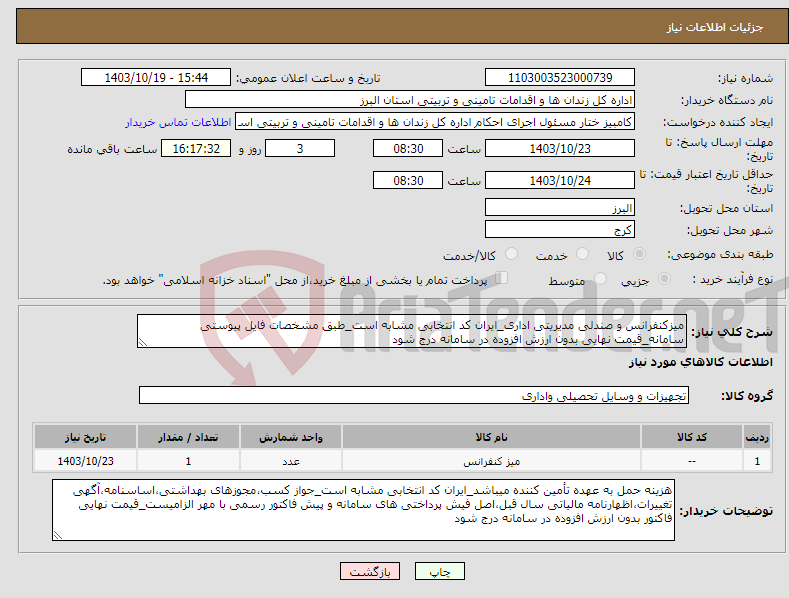Click the quantity cell showing 1
The image size is (789, 598).
point(188,461)
